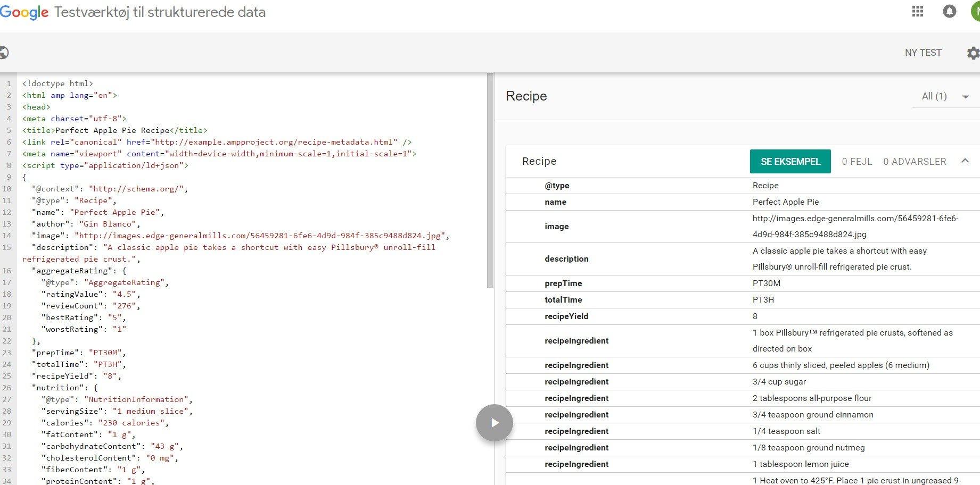Viewport: 980px width, 485px height.
Task: Click the meta viewport code line
Action: point(219,154)
